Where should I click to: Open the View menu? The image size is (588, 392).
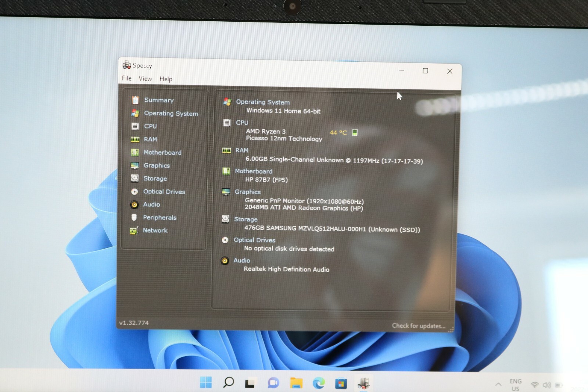click(145, 79)
